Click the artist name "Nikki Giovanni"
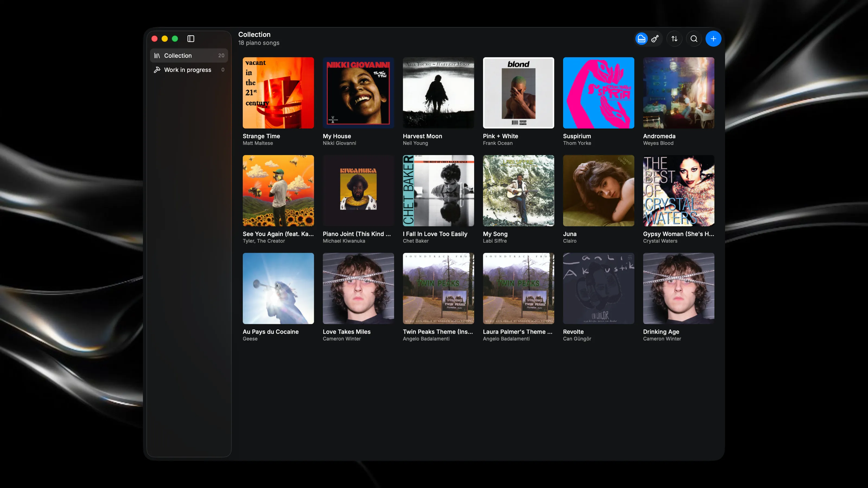The width and height of the screenshot is (868, 488). (x=339, y=143)
